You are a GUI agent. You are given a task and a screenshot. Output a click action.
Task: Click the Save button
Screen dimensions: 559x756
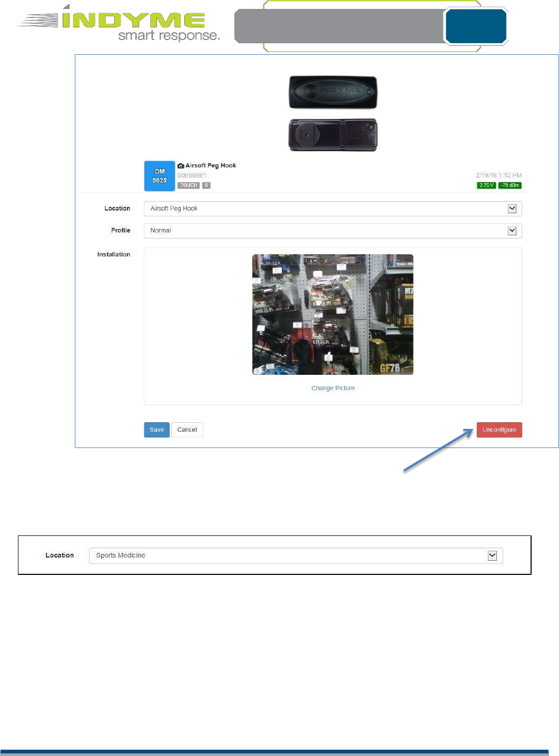(x=157, y=430)
